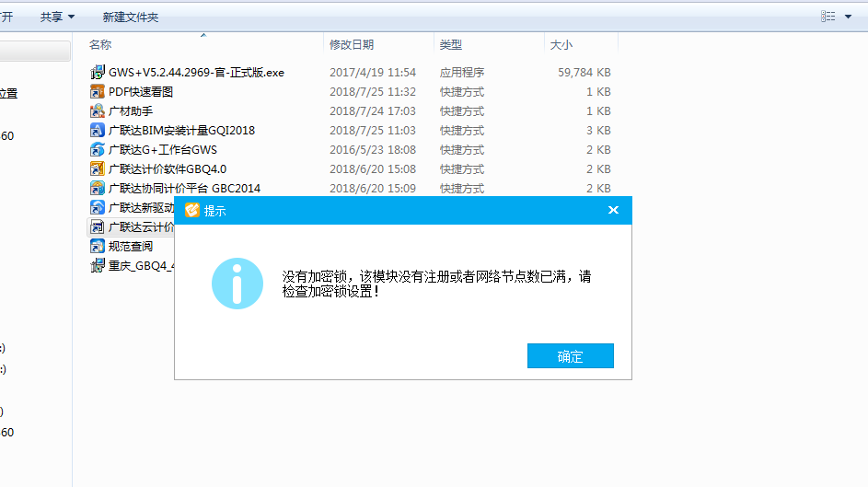Click the dialog's orange 提示 title icon
This screenshot has height=487, width=868.
point(192,210)
